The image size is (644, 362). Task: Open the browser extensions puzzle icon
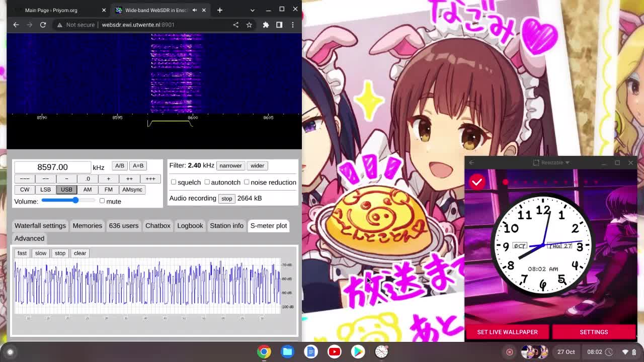tap(266, 25)
